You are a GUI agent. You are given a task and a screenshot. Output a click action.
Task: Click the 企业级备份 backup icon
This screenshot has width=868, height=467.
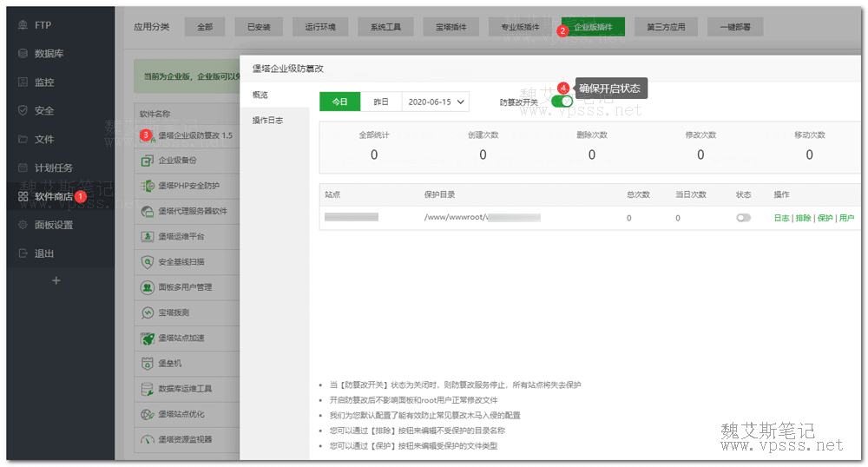click(148, 161)
